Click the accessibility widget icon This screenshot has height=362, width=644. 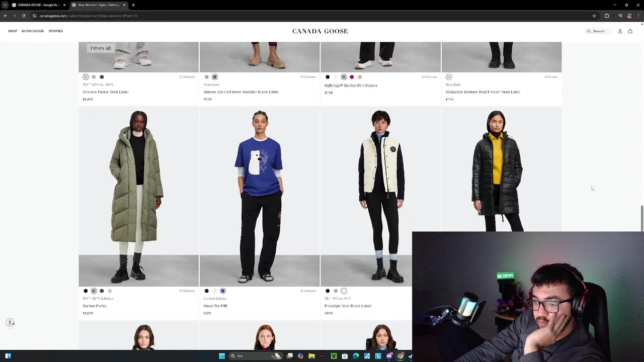click(x=11, y=323)
